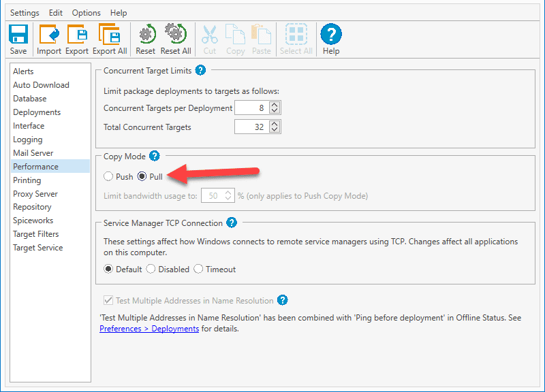
Task: Increase the bandwidth usage limit
Action: 228,193
